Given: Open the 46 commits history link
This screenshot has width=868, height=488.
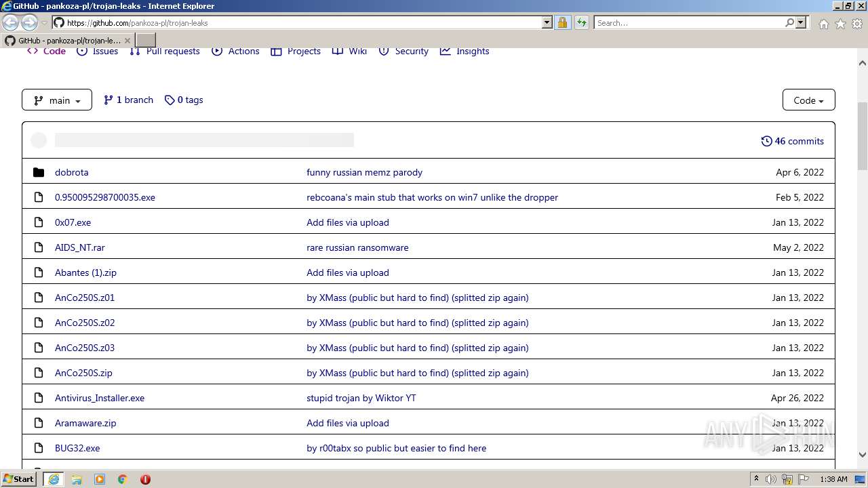Looking at the screenshot, I should pos(792,141).
